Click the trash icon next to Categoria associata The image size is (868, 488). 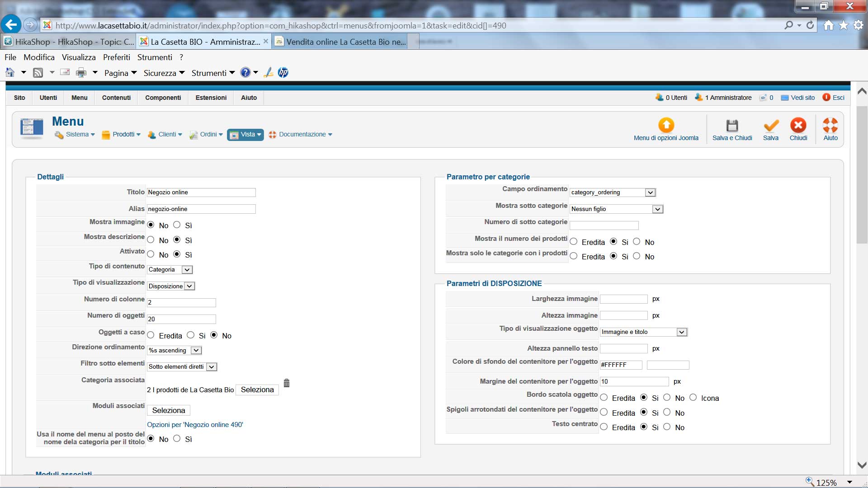pyautogui.click(x=286, y=383)
